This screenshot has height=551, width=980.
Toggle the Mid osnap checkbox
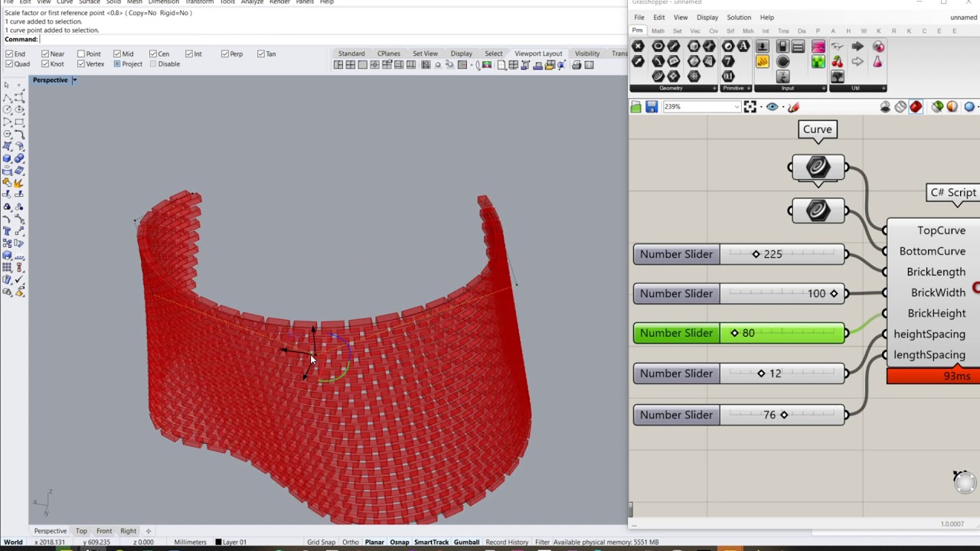pos(117,54)
